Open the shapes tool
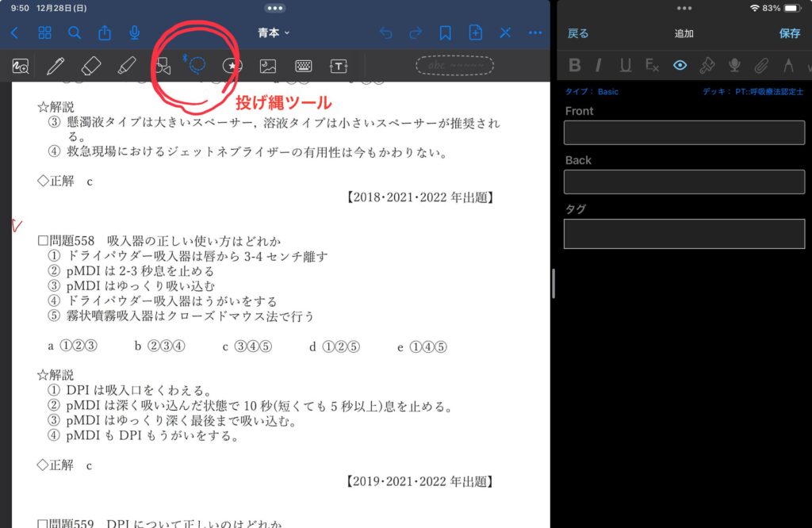Viewport: 812px width, 528px height. (x=163, y=67)
